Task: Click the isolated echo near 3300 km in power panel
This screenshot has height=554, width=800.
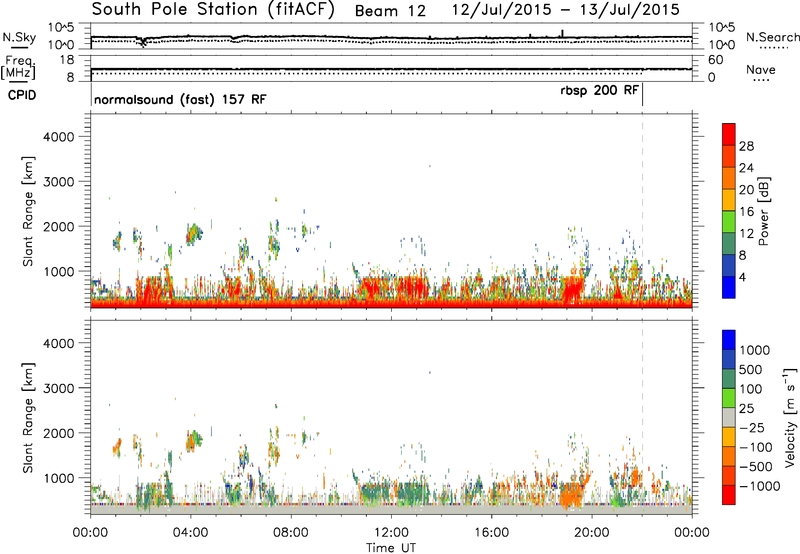Action: [x=430, y=166]
